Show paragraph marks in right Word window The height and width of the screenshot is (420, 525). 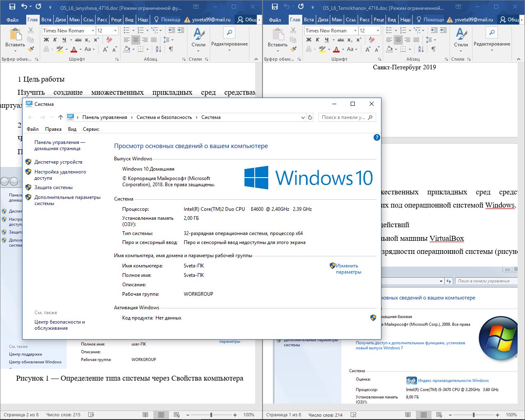[x=433, y=49]
